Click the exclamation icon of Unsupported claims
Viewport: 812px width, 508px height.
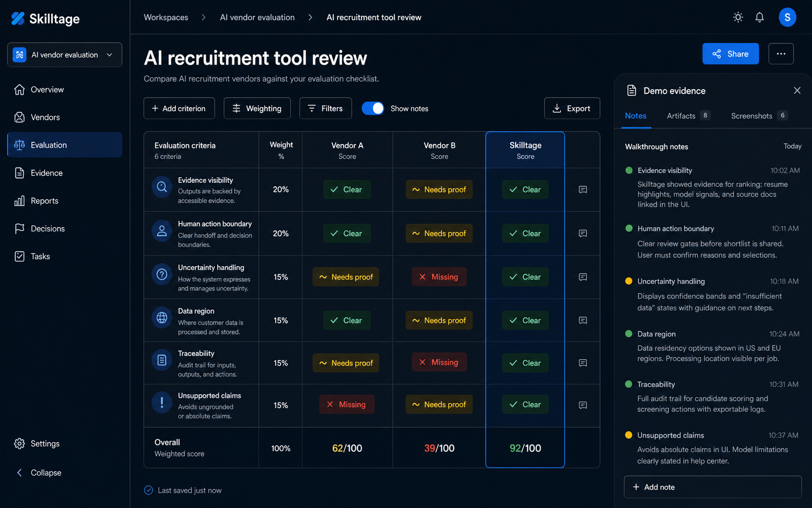[162, 403]
